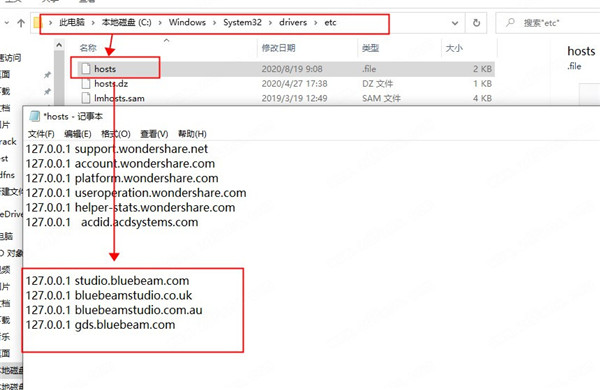The width and height of the screenshot is (600, 390).
Task: Click the Up one level arrow in Explorer
Action: tap(21, 23)
